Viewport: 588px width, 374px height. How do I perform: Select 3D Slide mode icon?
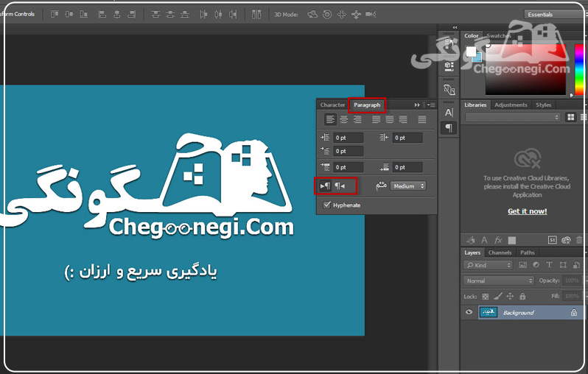pyautogui.click(x=356, y=14)
